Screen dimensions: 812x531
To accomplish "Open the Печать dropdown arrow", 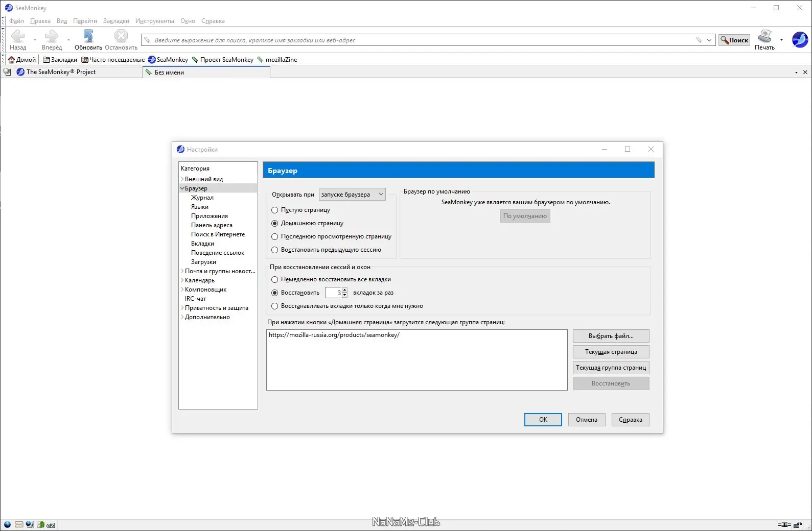I will pyautogui.click(x=781, y=40).
